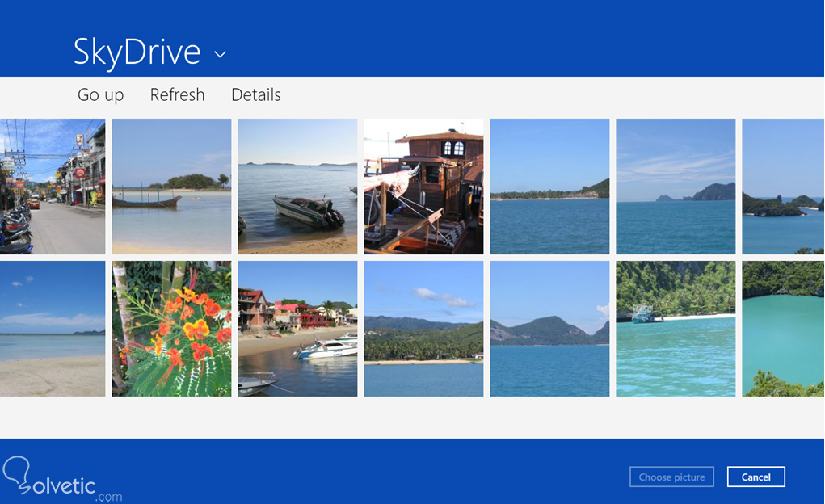This screenshot has height=504, width=825.
Task: Select the street with motorbikes photo
Action: coord(53,187)
